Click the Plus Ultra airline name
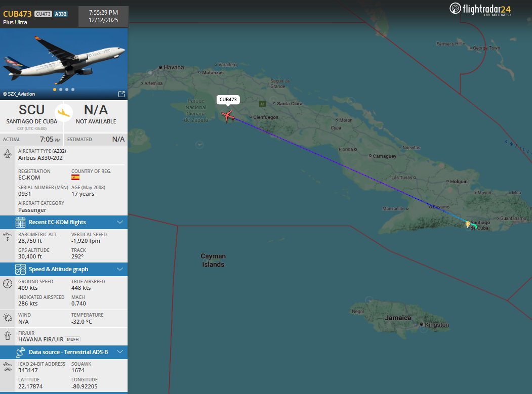Screen dimensions: 532x394 15,22
